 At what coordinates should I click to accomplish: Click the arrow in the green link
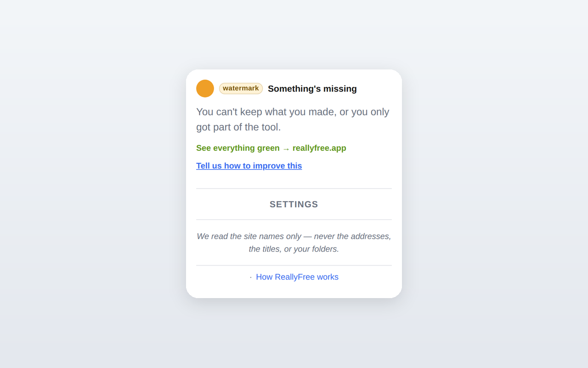click(286, 149)
